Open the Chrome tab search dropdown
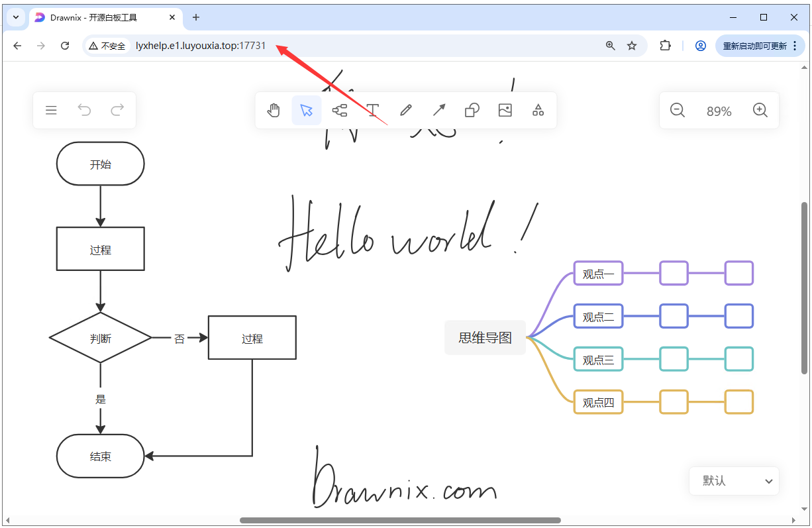Image resolution: width=812 pixels, height=528 pixels. click(x=16, y=17)
